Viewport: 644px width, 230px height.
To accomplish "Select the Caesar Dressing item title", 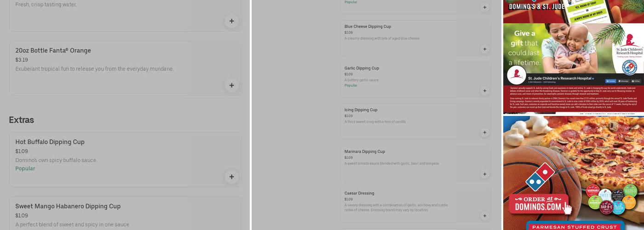I will [359, 193].
